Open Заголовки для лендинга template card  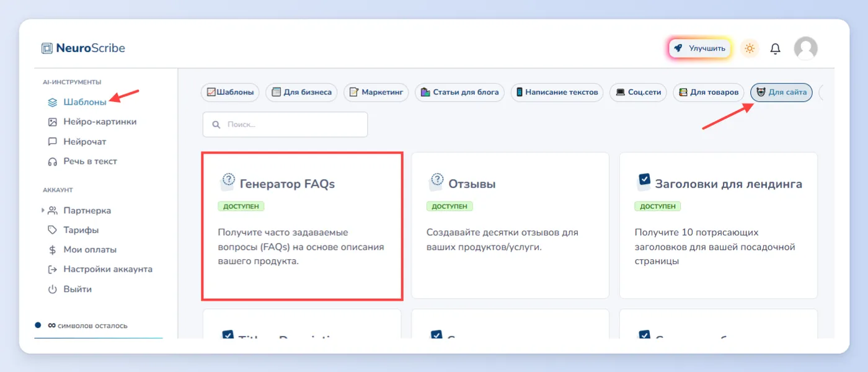click(x=719, y=226)
